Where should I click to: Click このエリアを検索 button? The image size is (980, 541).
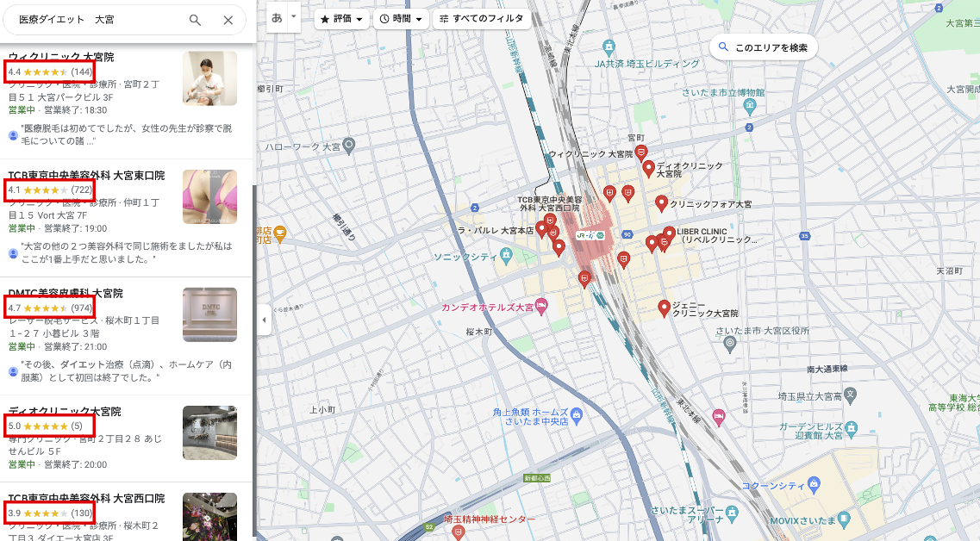pyautogui.click(x=764, y=47)
